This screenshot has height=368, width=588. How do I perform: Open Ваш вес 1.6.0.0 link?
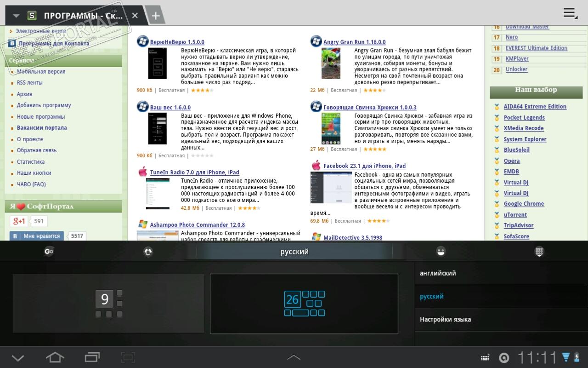tap(170, 108)
